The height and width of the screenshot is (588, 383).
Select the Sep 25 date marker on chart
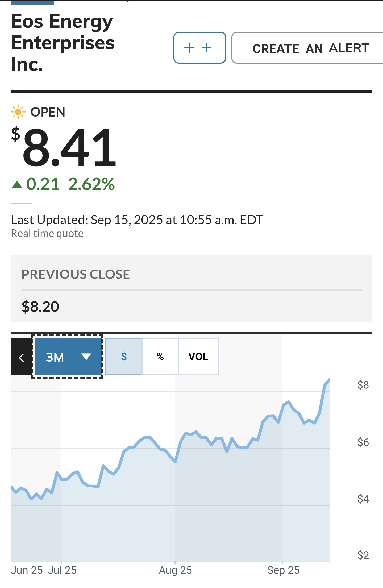coord(283,570)
